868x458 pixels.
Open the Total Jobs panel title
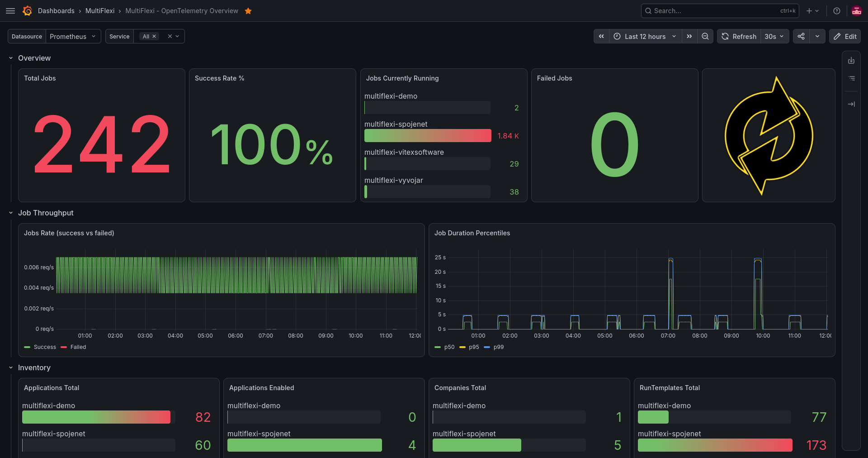coord(40,78)
